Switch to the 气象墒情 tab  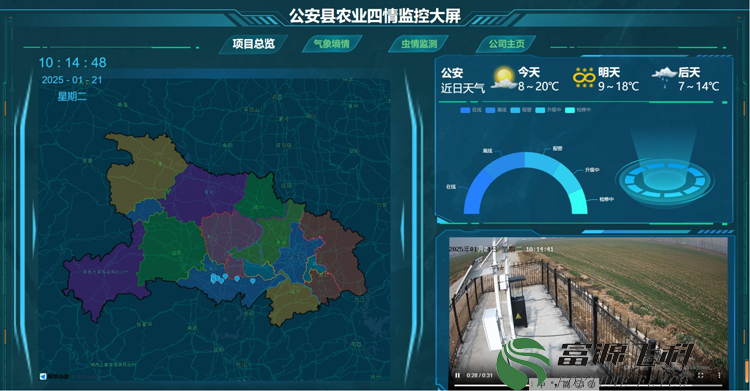331,44
